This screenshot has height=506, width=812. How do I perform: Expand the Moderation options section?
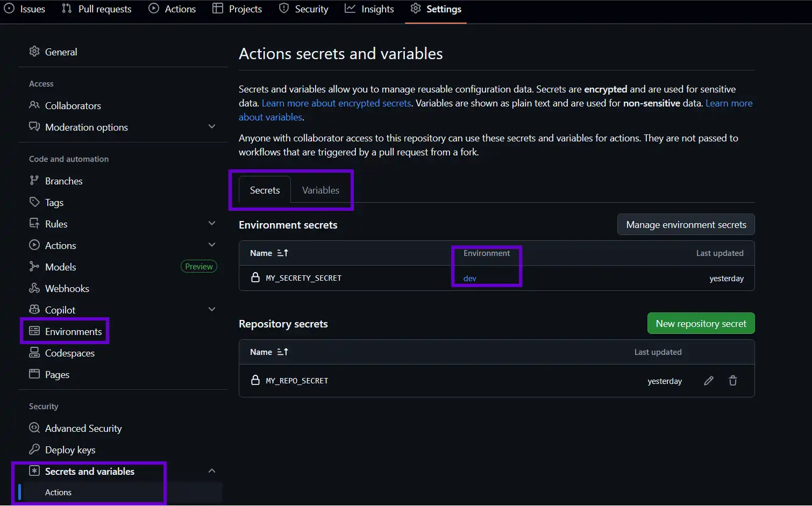coord(212,127)
